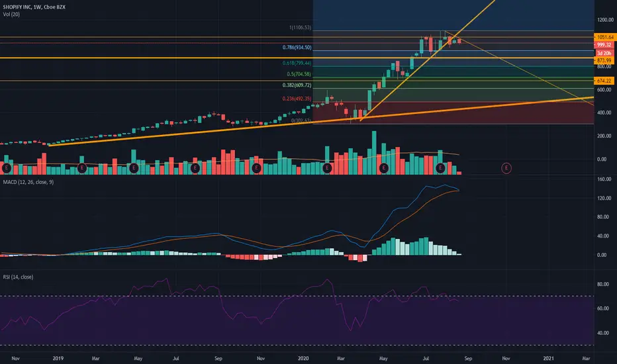Viewport: 617px width, 364px height.
Task: Click the 674.22 orange price label
Action: pos(605,81)
